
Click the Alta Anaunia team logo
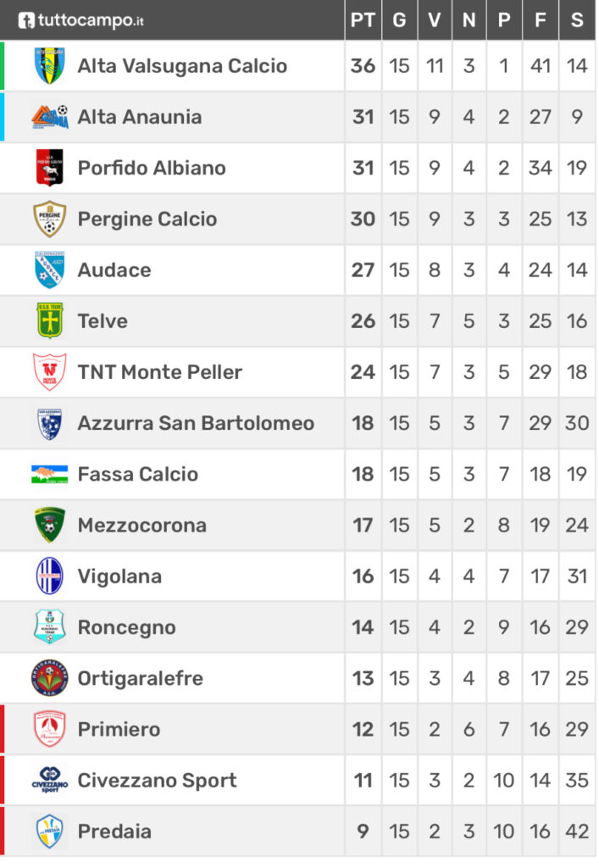[x=50, y=117]
